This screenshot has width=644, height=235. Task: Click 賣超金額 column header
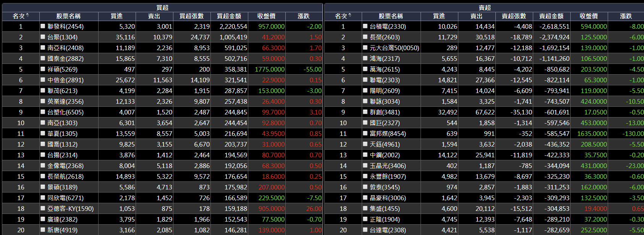pyautogui.click(x=552, y=16)
